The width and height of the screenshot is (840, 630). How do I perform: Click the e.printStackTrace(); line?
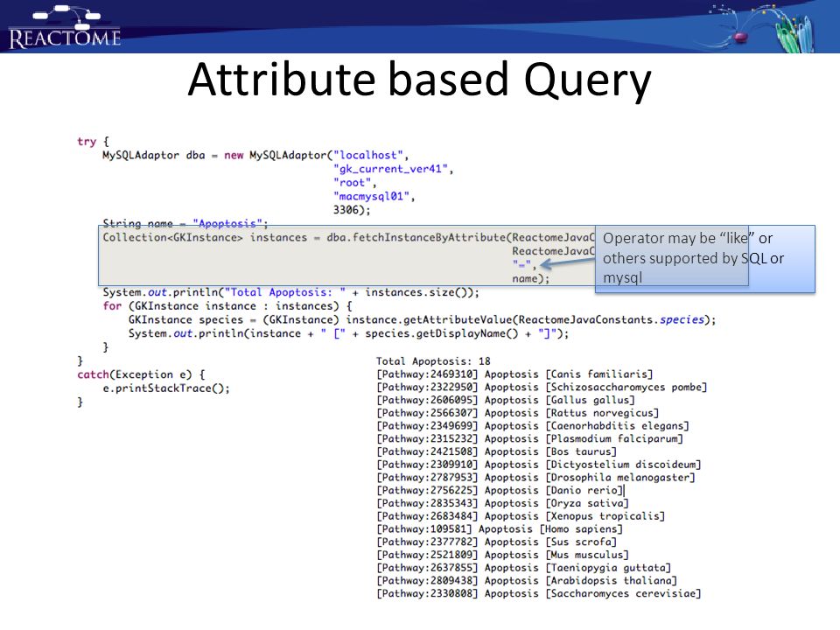pos(166,388)
